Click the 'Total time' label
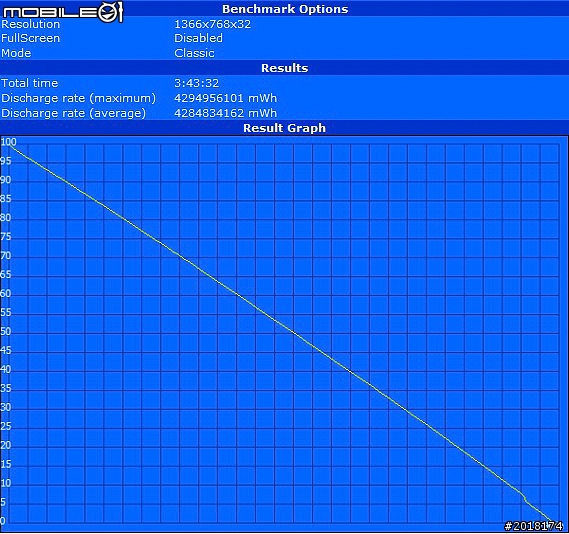This screenshot has width=569, height=534. (x=29, y=83)
